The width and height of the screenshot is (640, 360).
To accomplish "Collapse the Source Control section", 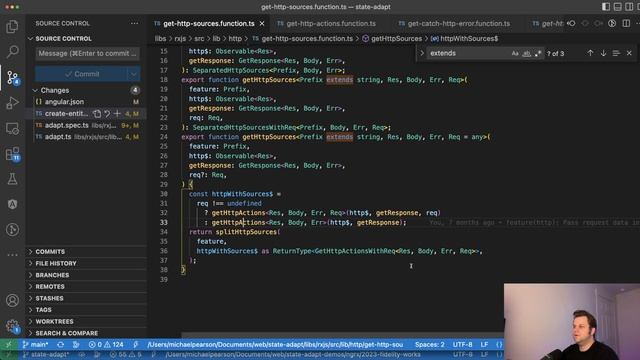I will point(31,38).
